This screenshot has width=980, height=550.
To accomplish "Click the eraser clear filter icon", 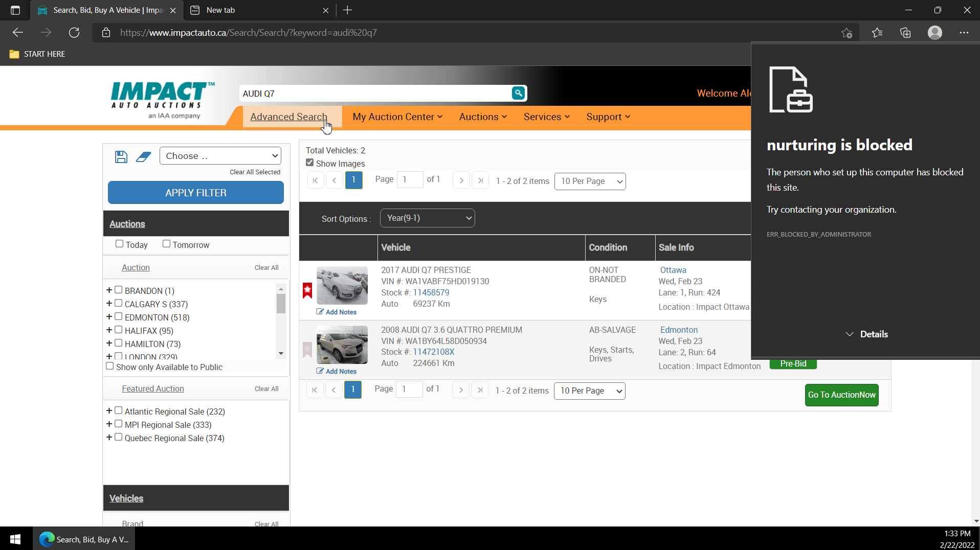I will pos(144,157).
